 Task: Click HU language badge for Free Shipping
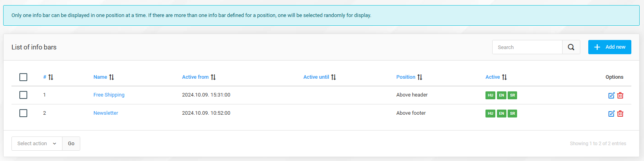[490, 95]
